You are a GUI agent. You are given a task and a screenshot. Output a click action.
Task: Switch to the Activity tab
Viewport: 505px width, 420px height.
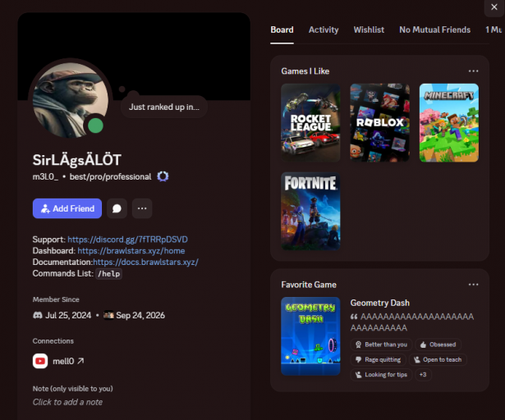(324, 30)
